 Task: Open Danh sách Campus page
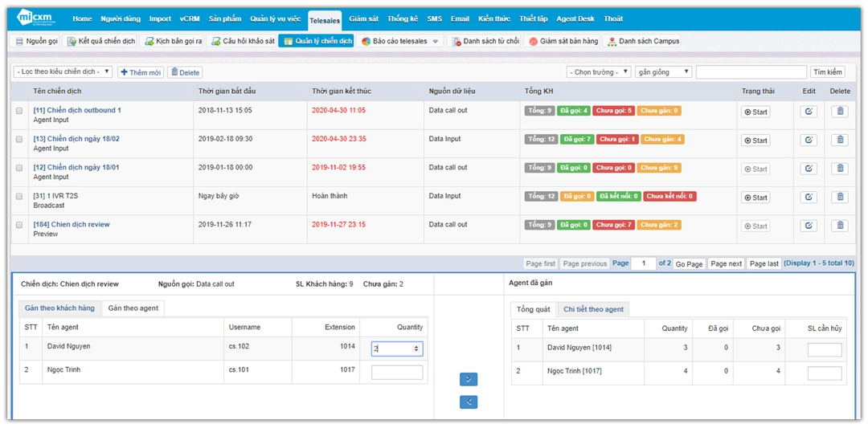[x=641, y=41]
